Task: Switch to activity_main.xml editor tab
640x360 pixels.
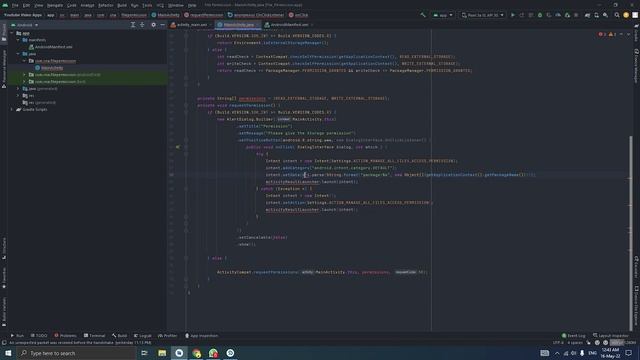Action: [192, 25]
